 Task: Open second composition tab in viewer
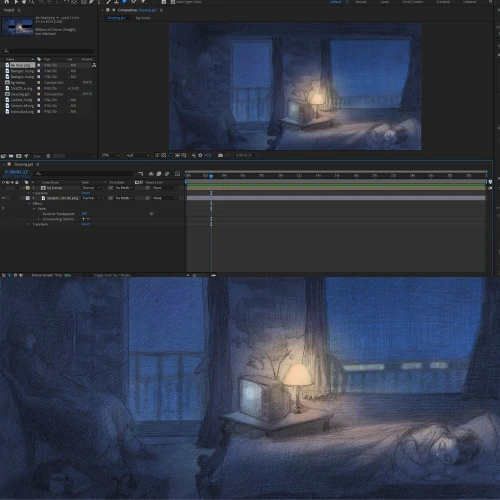[x=143, y=18]
